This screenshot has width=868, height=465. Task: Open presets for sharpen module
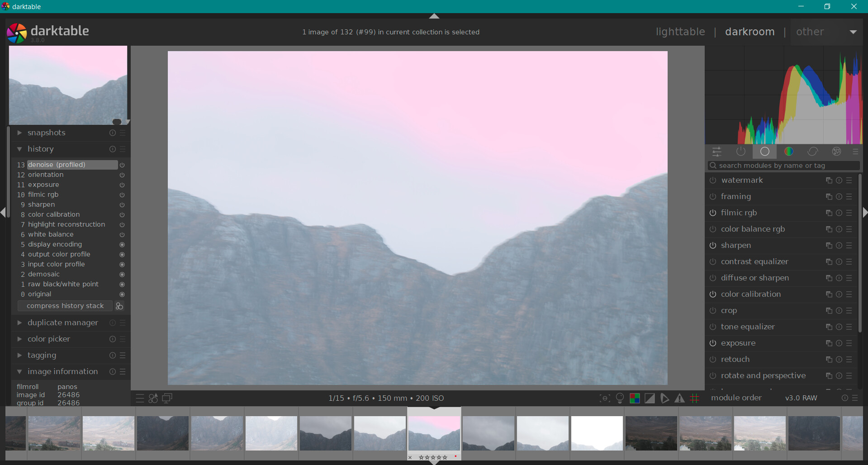(x=849, y=246)
